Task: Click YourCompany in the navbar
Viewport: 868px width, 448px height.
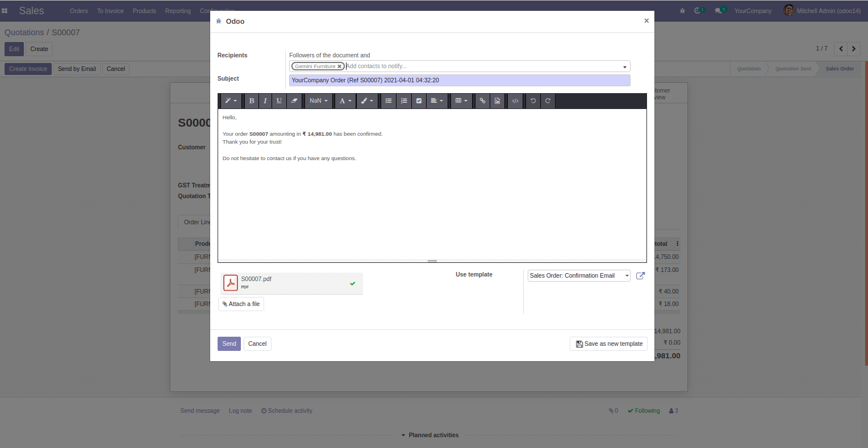Action: [753, 11]
